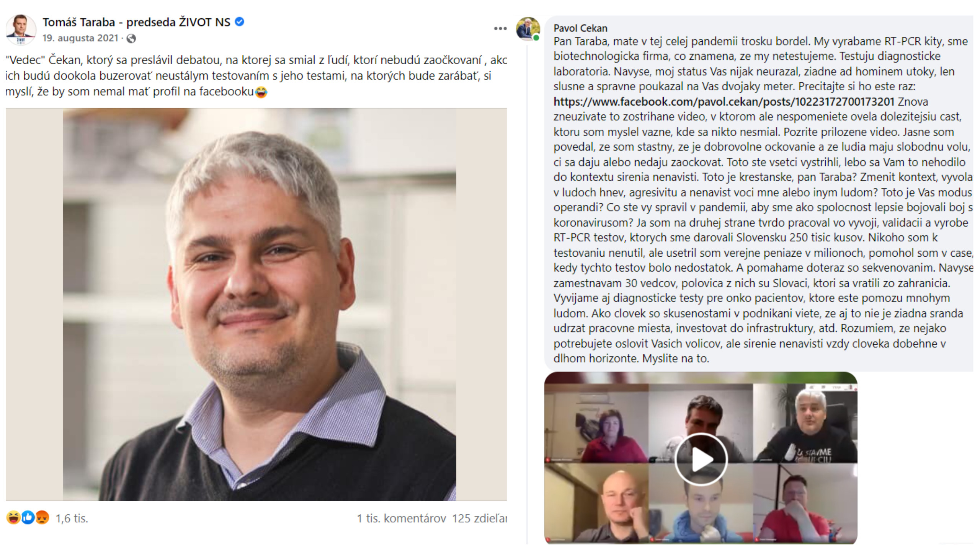Screen dimensions: 980x551
Task: Open the large portrait photo in the post
Action: click(x=256, y=304)
